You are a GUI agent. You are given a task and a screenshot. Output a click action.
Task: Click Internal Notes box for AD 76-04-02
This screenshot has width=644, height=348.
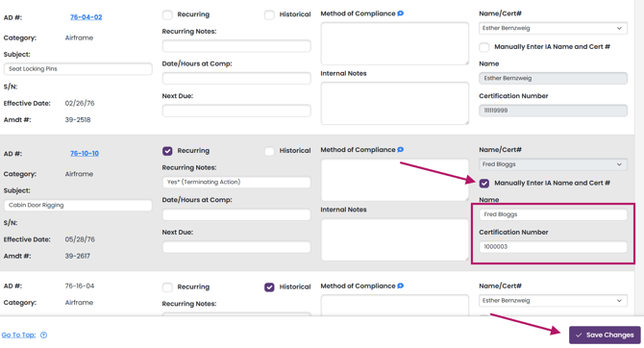coord(395,103)
